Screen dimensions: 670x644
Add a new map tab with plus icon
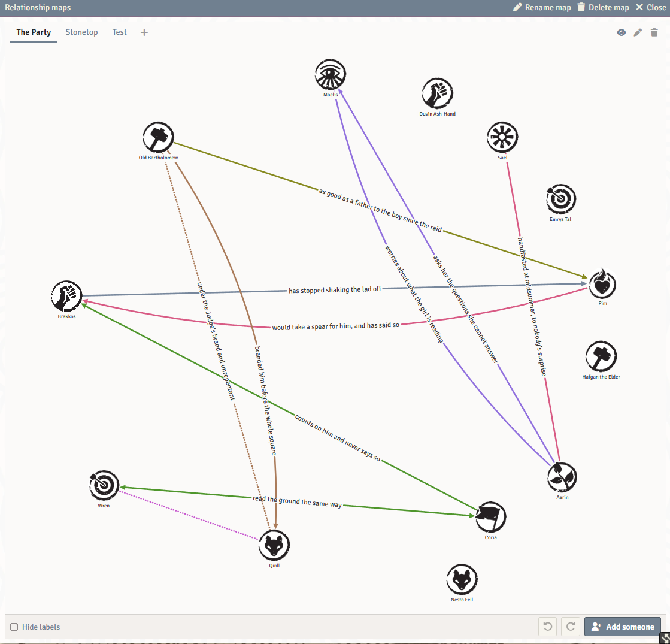pyautogui.click(x=144, y=32)
